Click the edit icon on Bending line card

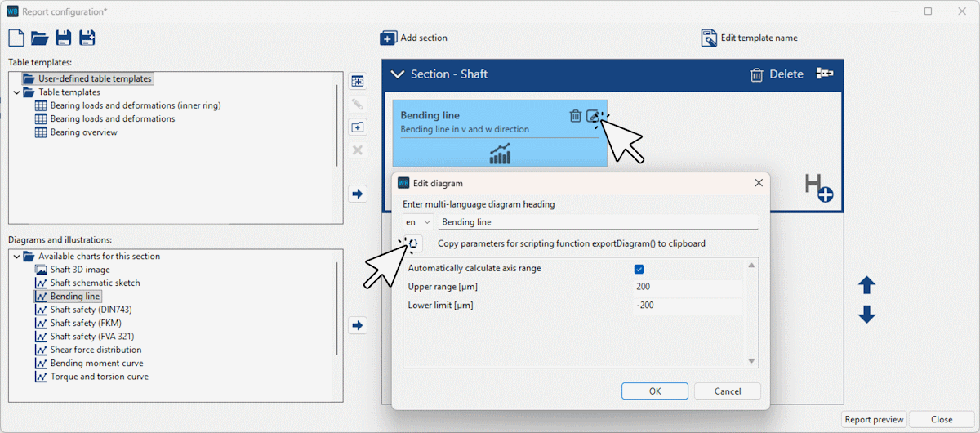[x=593, y=116]
